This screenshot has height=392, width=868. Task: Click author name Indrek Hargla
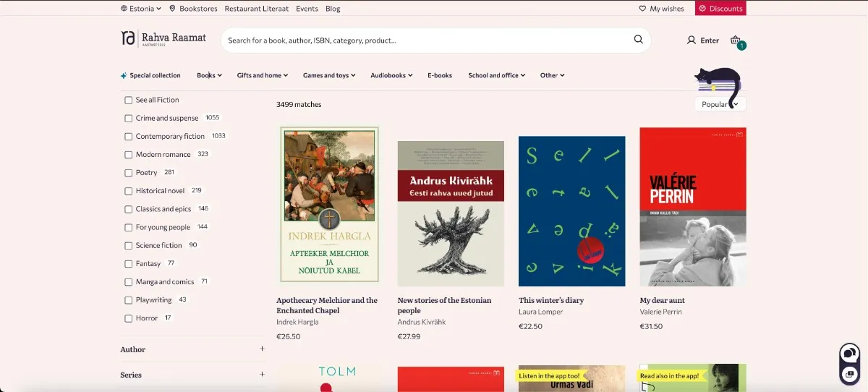pos(297,322)
